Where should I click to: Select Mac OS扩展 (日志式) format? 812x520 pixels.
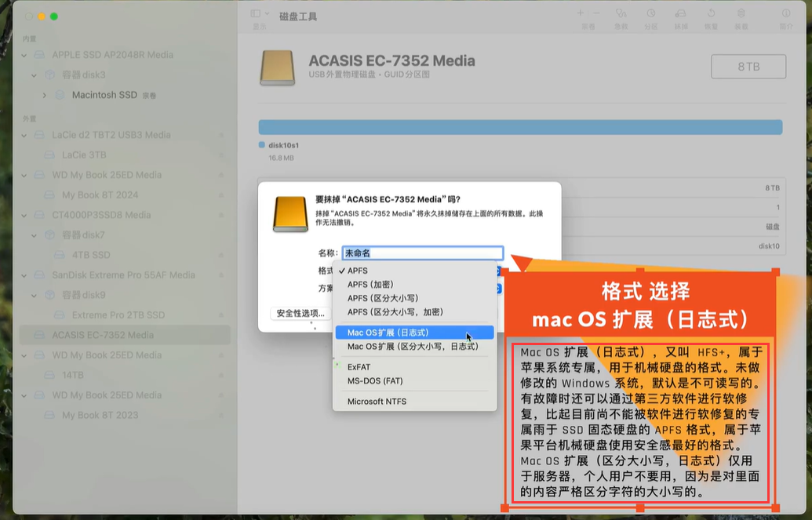coord(414,333)
